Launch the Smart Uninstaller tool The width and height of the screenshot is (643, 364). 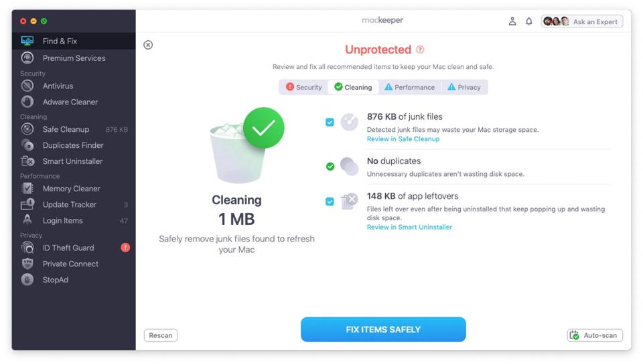pos(72,161)
